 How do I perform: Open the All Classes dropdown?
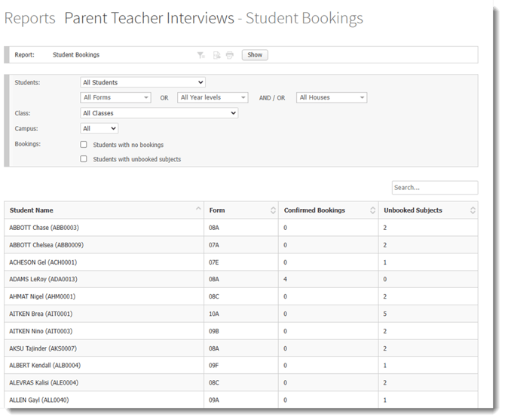coord(159,113)
